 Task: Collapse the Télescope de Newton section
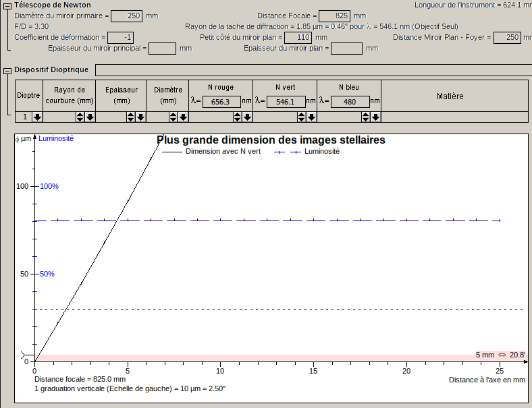coord(7,6)
